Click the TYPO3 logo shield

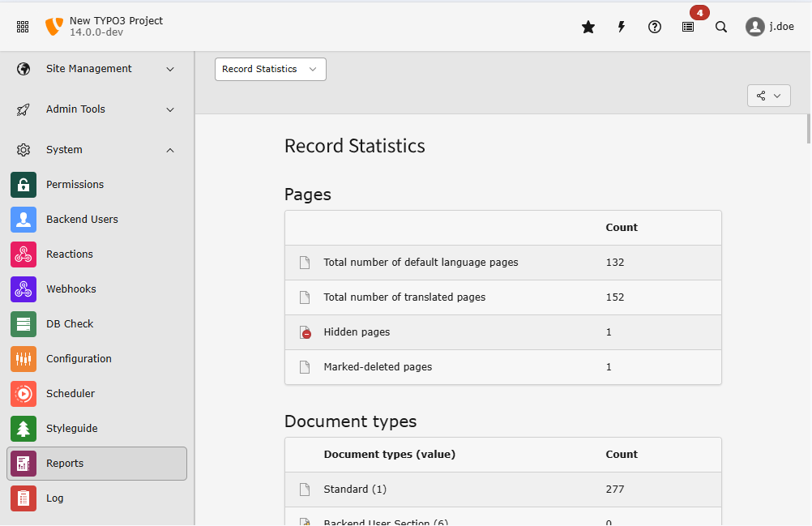pos(53,26)
